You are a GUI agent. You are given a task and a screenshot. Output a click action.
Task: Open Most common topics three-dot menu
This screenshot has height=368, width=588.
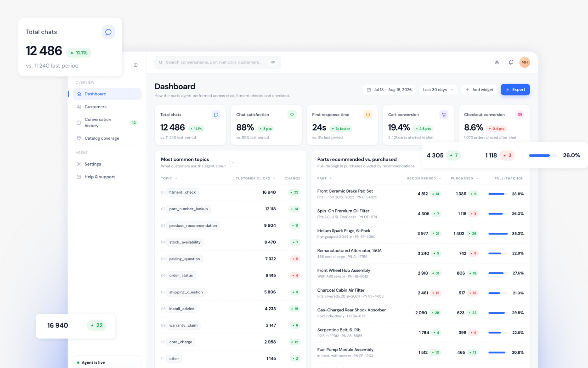tap(234, 162)
